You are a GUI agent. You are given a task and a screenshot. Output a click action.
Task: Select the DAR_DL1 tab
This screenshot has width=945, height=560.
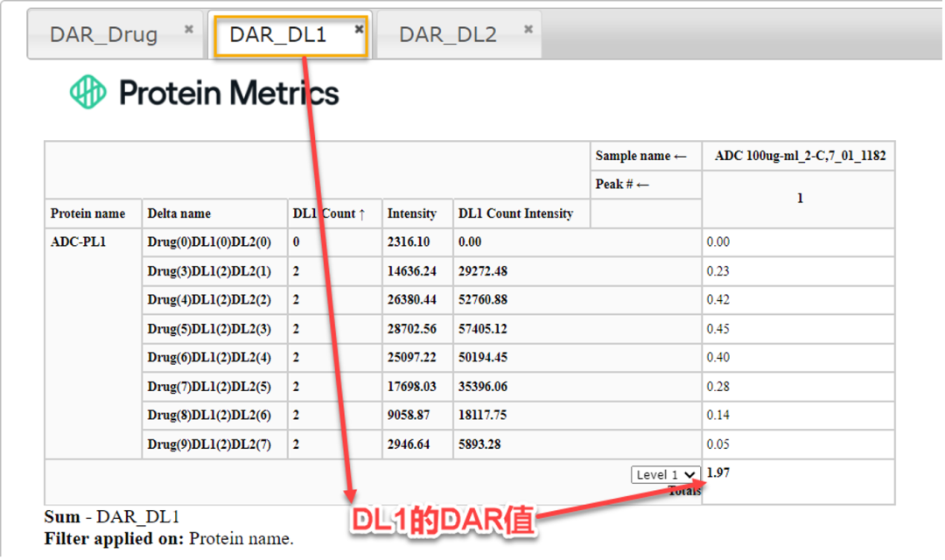pos(277,35)
